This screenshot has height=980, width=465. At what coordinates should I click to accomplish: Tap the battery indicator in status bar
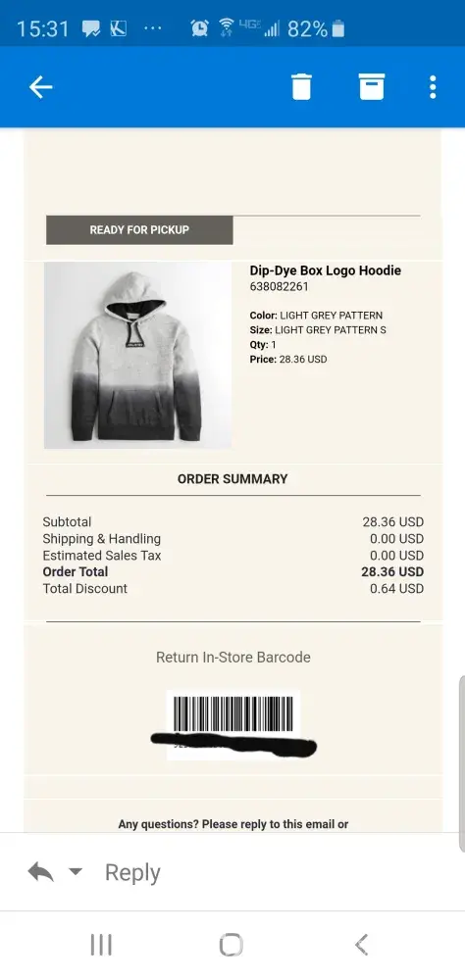(338, 28)
